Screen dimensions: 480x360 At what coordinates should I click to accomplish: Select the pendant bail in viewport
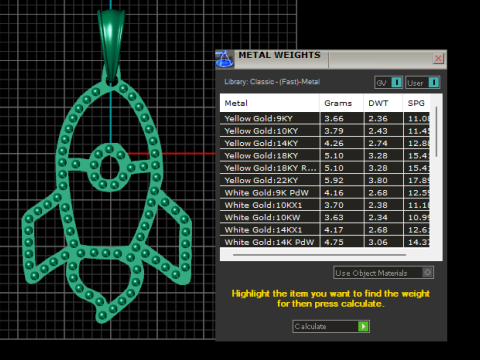(111, 45)
